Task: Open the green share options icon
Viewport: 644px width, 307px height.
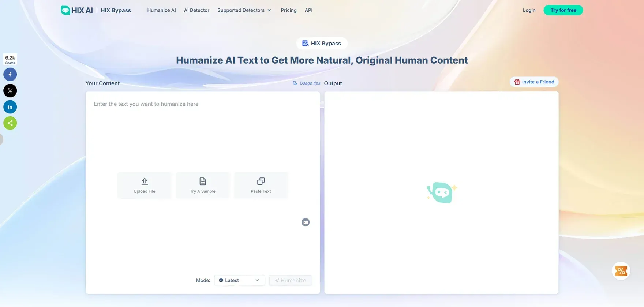Action: pos(10,123)
